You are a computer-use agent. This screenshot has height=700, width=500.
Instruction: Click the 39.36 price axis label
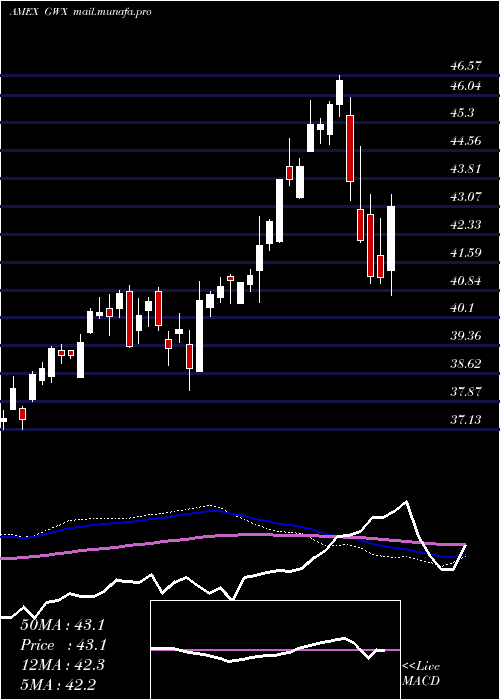tap(466, 336)
